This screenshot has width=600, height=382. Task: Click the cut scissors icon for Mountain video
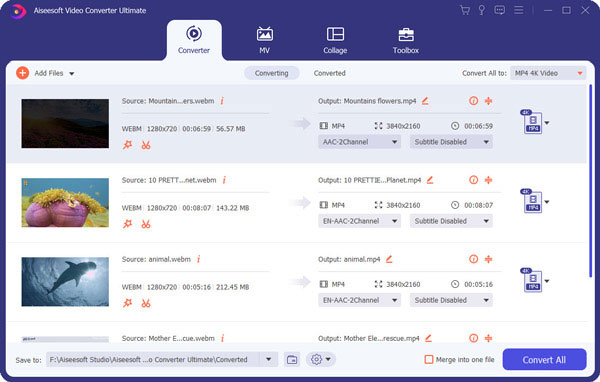(146, 145)
